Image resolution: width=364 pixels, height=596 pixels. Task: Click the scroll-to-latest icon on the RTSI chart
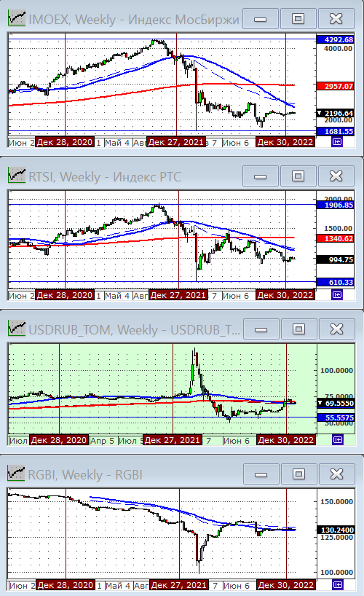pyautogui.click(x=337, y=294)
